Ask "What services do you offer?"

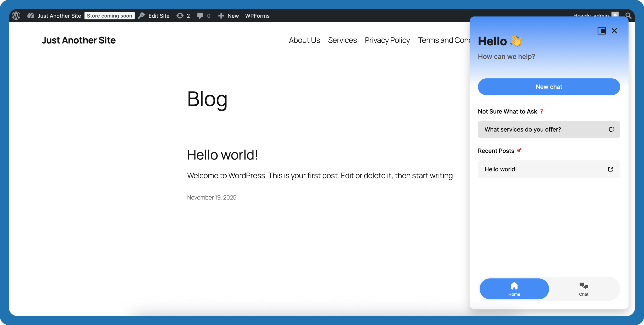coord(522,129)
